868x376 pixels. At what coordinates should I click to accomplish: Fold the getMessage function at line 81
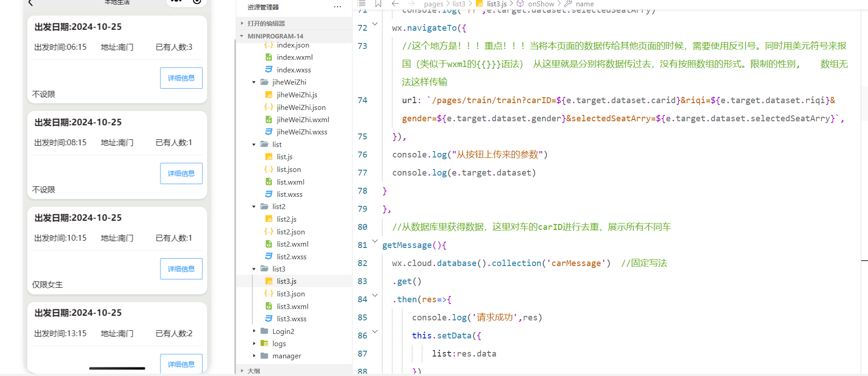coord(375,241)
